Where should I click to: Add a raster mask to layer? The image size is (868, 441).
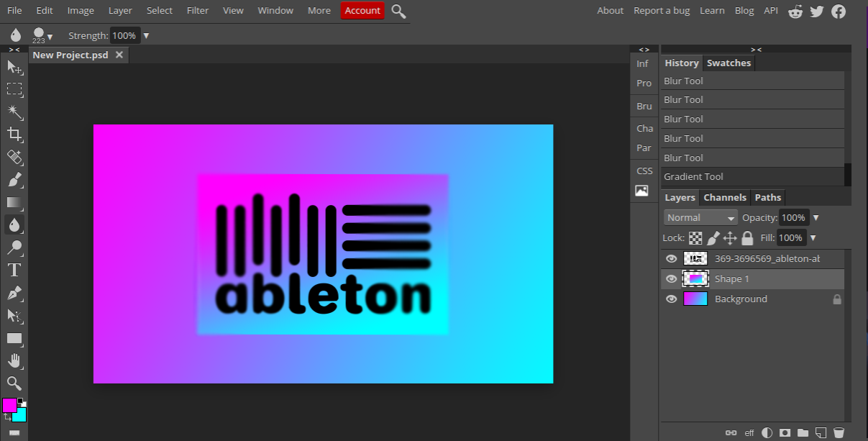[785, 432]
